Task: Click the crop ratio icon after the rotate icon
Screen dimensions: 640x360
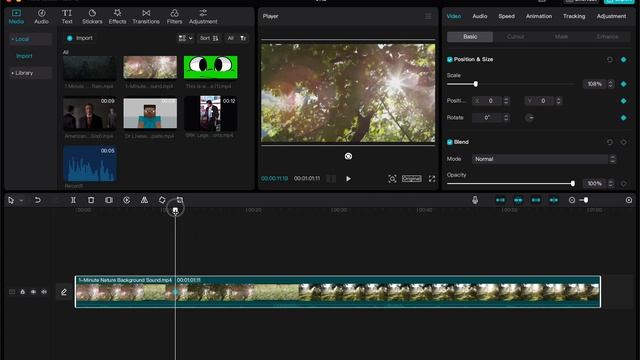Action: pyautogui.click(x=180, y=200)
